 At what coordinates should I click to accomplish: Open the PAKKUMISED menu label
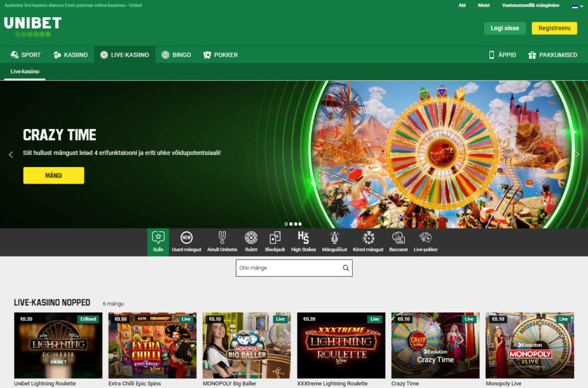pos(558,55)
